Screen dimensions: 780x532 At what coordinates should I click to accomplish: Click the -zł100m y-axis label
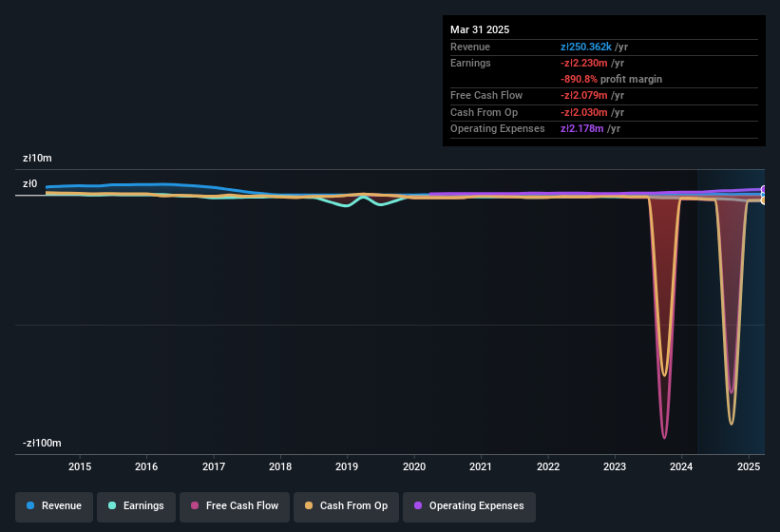click(x=42, y=443)
